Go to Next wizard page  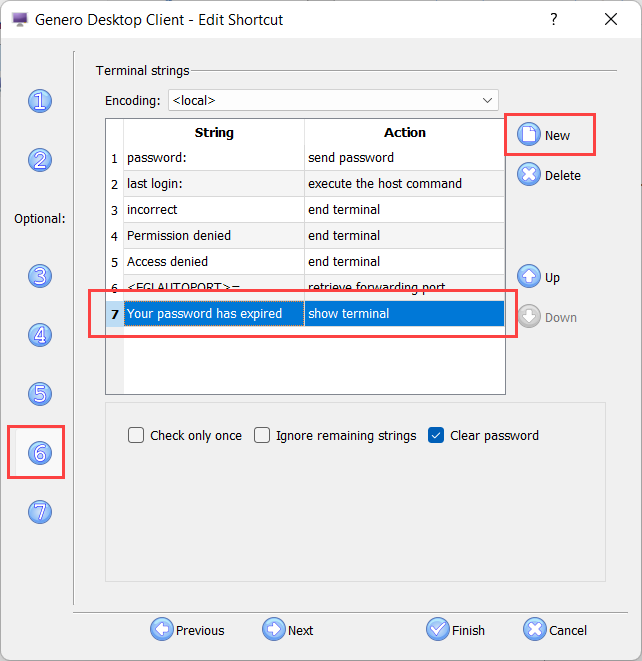tap(288, 629)
